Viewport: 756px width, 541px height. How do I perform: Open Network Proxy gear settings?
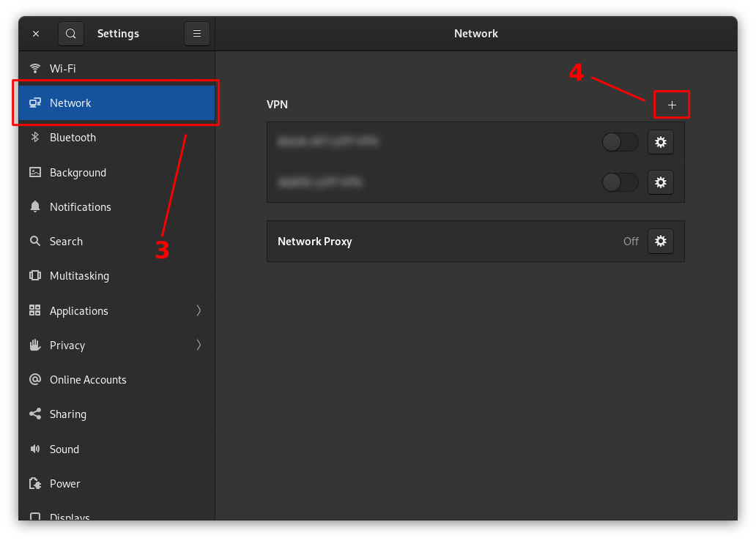tap(660, 241)
